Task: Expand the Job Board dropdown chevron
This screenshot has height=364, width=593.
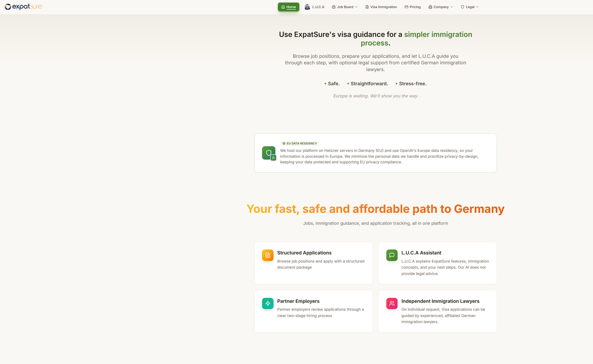Action: [356, 7]
